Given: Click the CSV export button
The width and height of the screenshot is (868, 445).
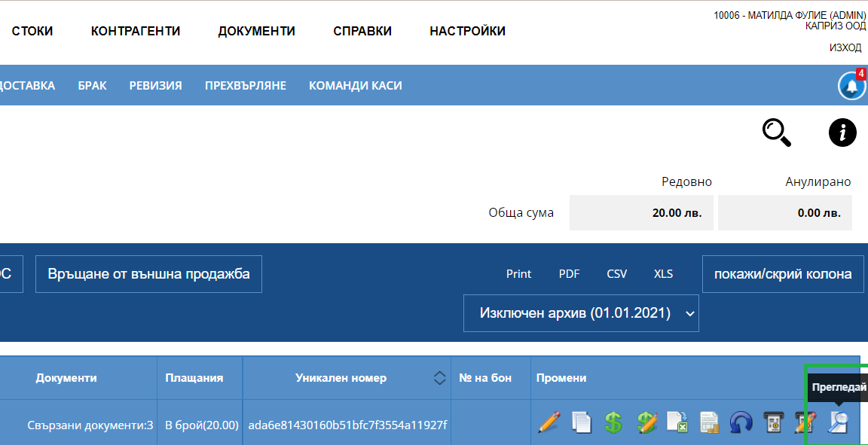Looking at the screenshot, I should pos(616,274).
